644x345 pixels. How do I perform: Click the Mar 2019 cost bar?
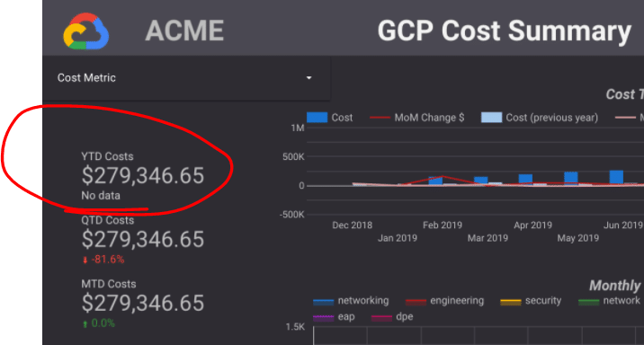pos(480,181)
